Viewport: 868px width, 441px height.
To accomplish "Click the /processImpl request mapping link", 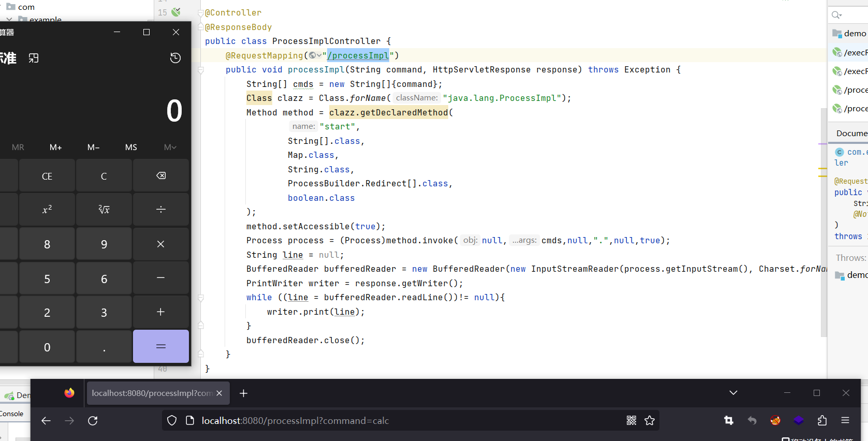I will (358, 55).
